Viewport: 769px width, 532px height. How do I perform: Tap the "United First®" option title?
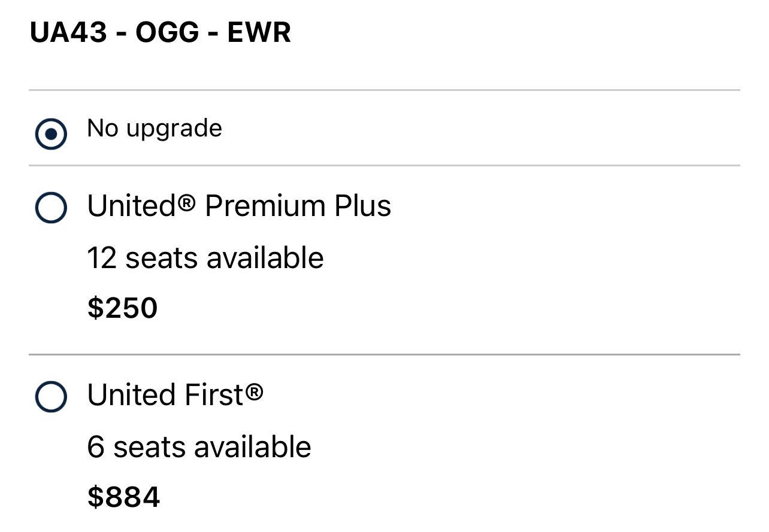pyautogui.click(x=175, y=395)
